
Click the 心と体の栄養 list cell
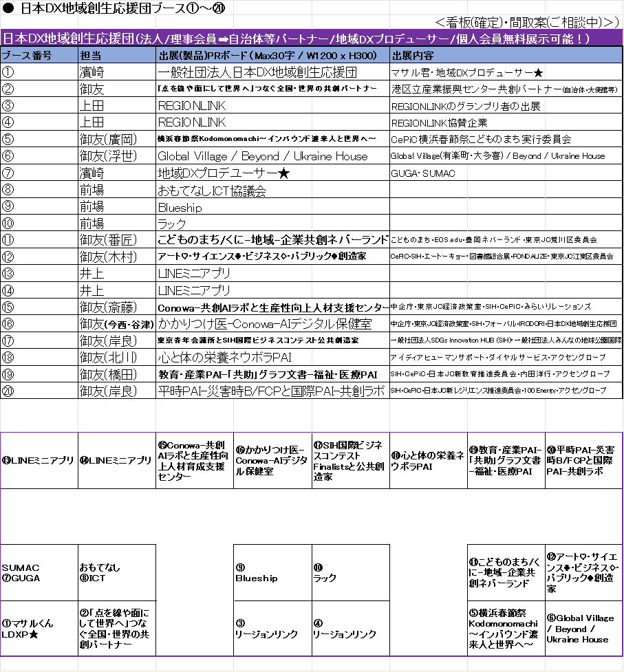[x=195, y=358]
